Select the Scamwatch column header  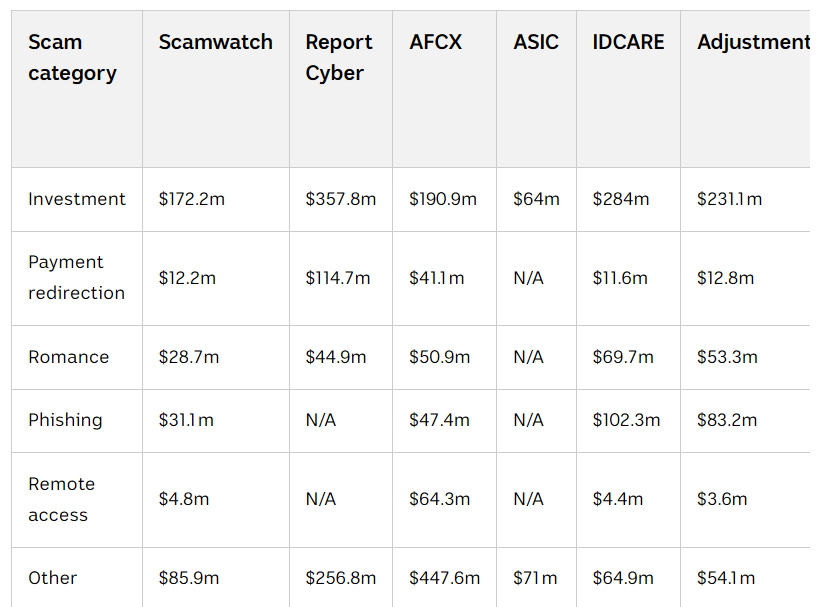tap(215, 42)
